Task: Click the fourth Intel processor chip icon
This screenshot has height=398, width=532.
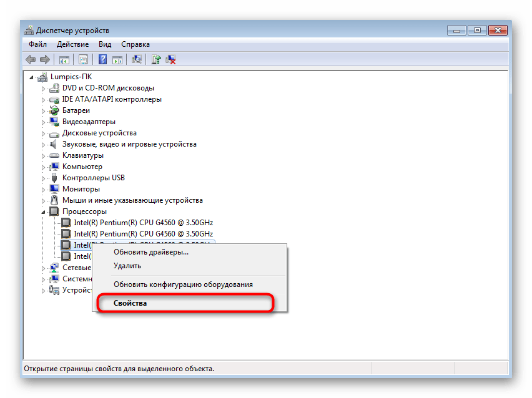Action: pos(66,256)
